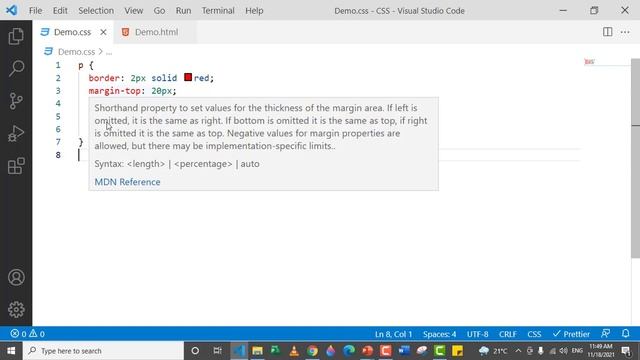The width and height of the screenshot is (640, 360).
Task: Open the Windows Start menu
Action: click(x=11, y=351)
